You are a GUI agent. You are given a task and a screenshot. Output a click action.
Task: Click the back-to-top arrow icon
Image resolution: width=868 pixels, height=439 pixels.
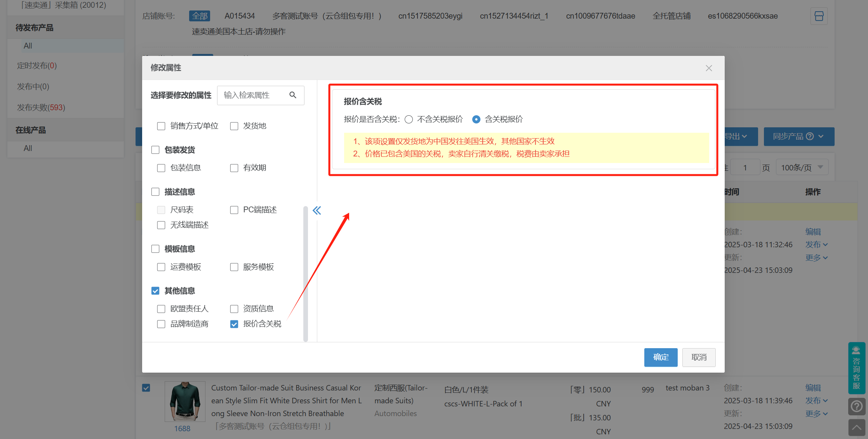pyautogui.click(x=856, y=427)
